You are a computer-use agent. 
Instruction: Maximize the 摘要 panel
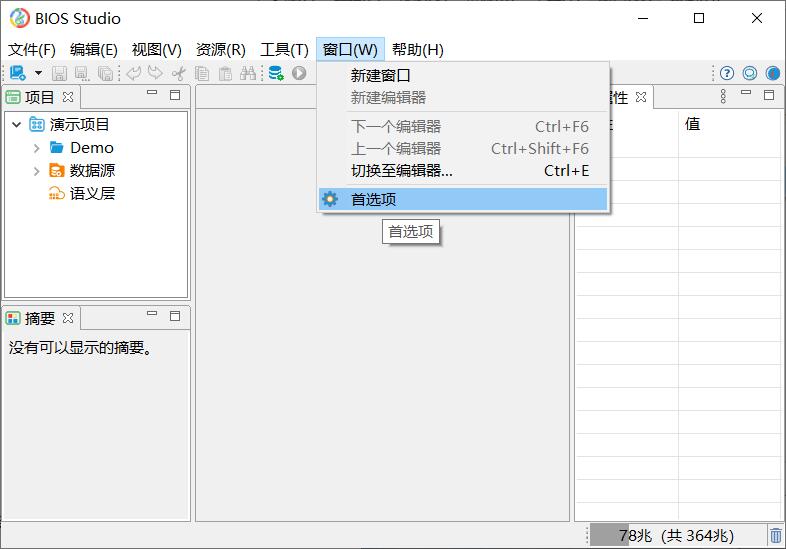pyautogui.click(x=175, y=316)
